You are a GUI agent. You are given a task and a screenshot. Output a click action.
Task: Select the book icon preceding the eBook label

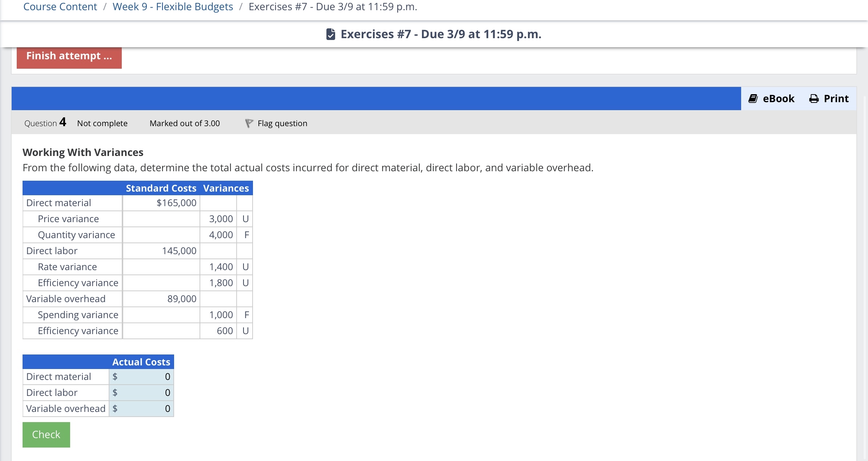tap(753, 98)
